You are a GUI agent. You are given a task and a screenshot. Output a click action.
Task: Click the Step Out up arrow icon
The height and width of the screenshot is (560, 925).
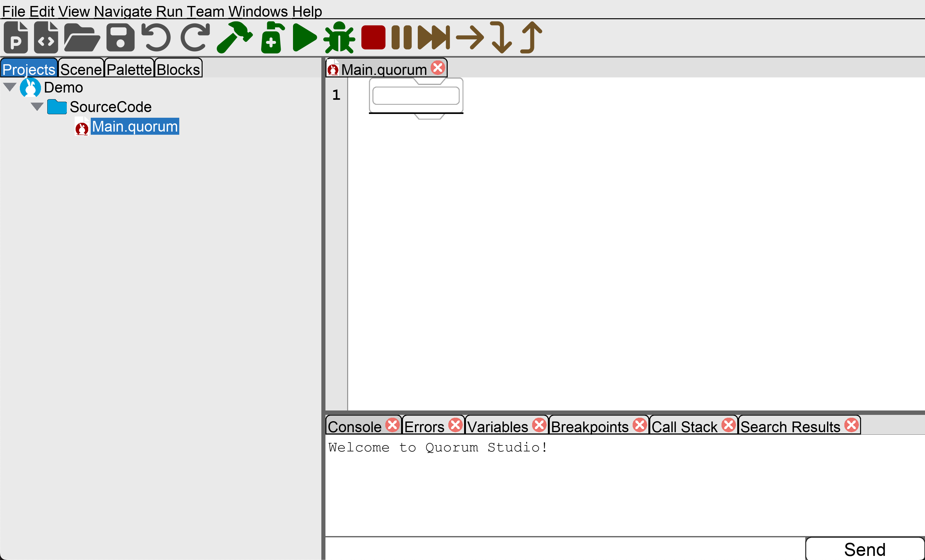531,37
